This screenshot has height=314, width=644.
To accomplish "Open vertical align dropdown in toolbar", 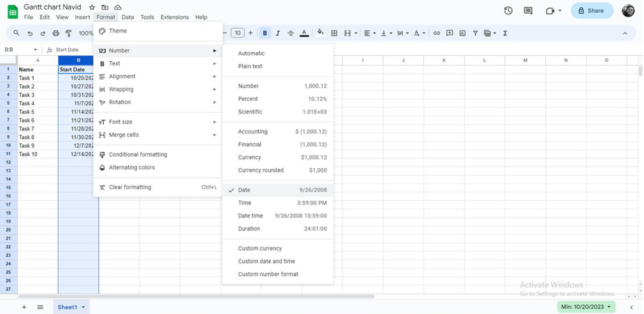I will point(386,33).
